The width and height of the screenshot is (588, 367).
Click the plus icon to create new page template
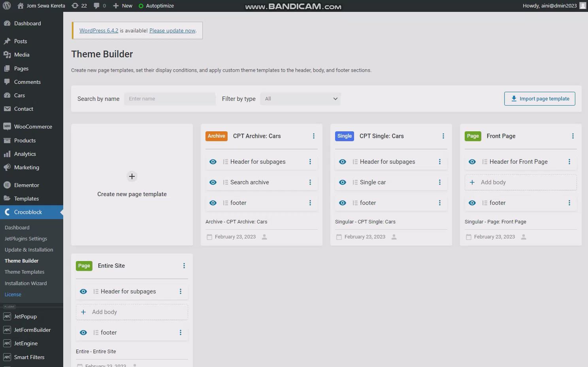coord(132,176)
